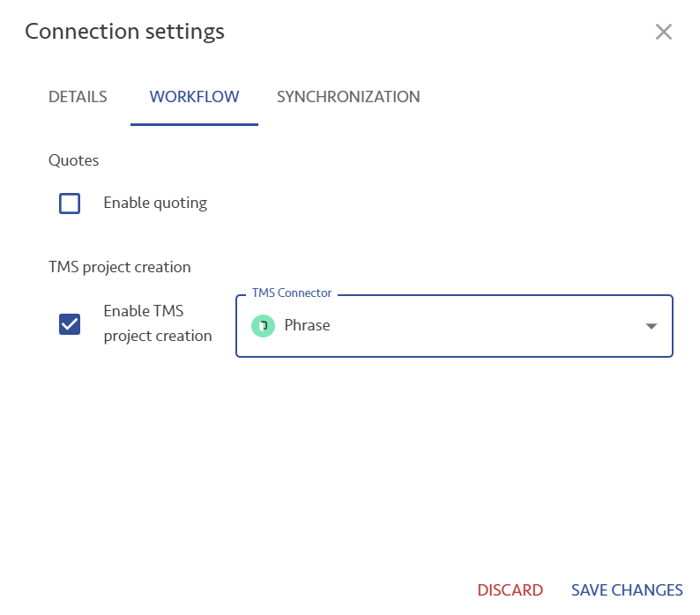Close the Connection settings dialog
This screenshot has width=700, height=615.
[x=663, y=32]
